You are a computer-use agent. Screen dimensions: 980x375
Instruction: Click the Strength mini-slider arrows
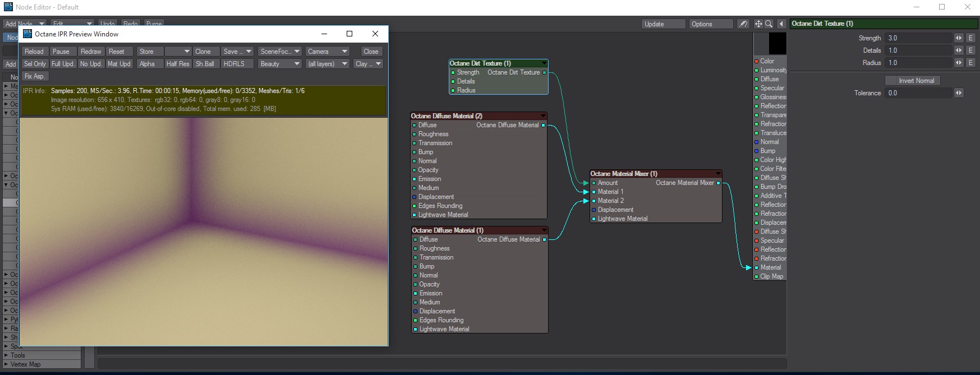click(959, 38)
